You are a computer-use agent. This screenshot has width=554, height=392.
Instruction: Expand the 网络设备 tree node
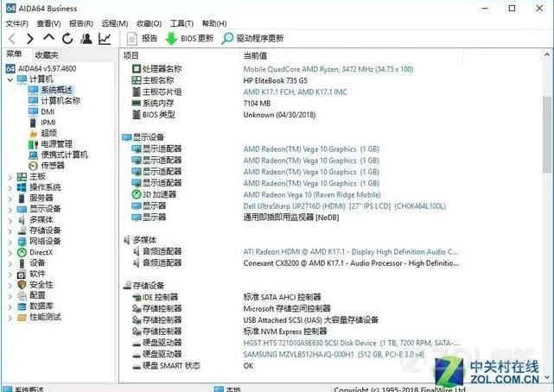click(10, 242)
